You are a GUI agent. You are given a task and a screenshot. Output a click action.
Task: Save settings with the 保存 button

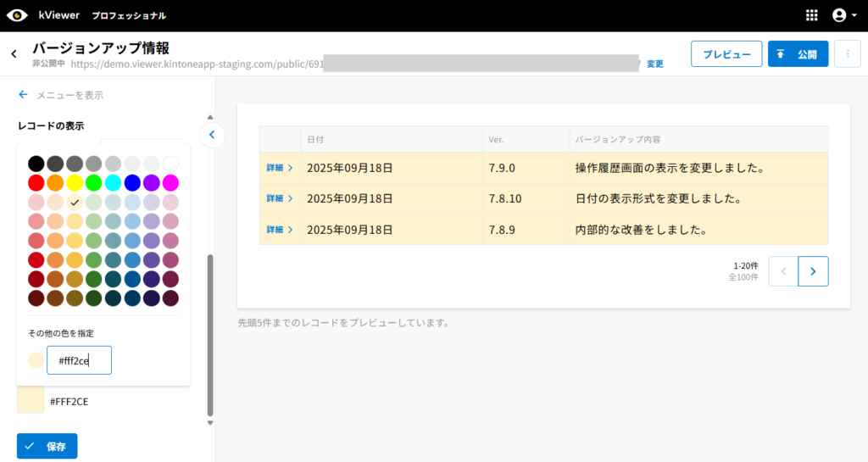(47, 446)
